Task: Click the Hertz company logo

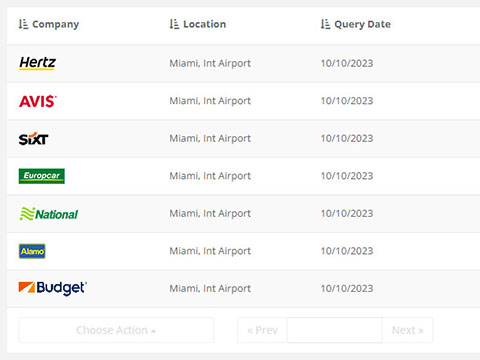Action: pos(37,63)
